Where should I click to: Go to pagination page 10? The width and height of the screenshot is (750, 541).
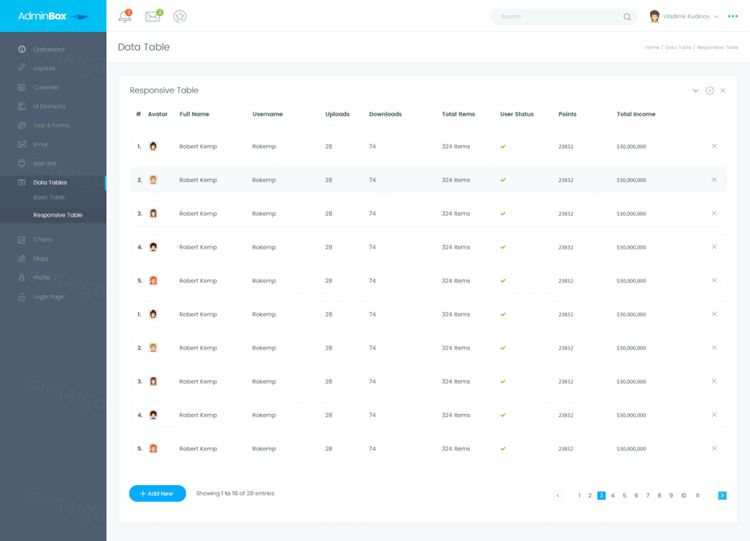point(684,496)
